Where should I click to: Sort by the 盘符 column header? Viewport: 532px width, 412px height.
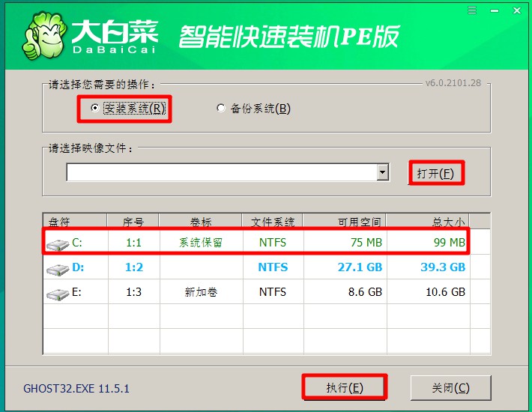click(75, 222)
